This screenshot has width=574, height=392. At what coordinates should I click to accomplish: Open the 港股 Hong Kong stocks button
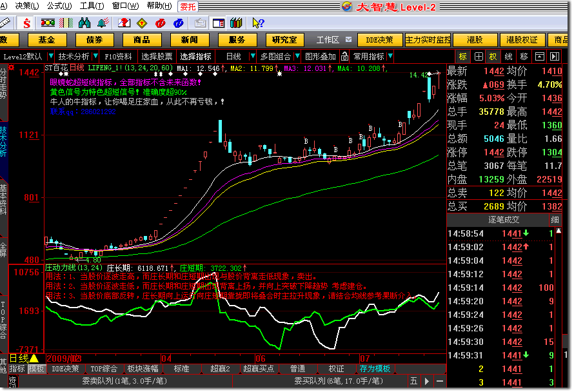click(475, 39)
